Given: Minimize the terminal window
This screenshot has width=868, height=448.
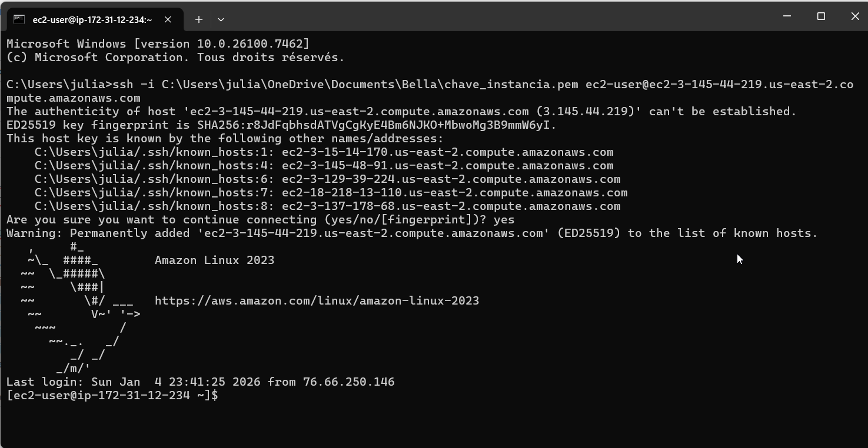Looking at the screenshot, I should [x=787, y=16].
